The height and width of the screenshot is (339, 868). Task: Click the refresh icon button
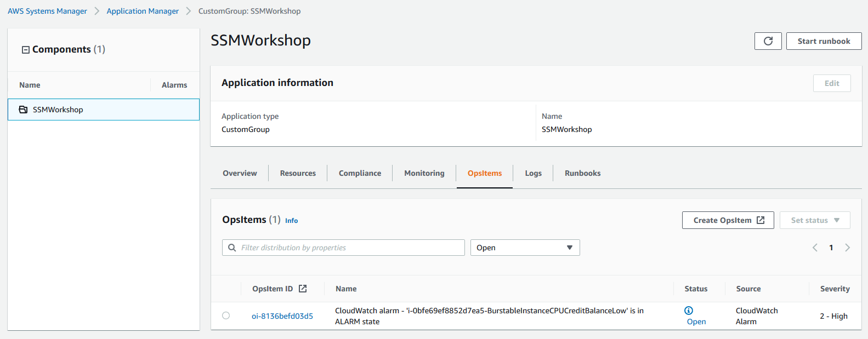[x=768, y=41]
